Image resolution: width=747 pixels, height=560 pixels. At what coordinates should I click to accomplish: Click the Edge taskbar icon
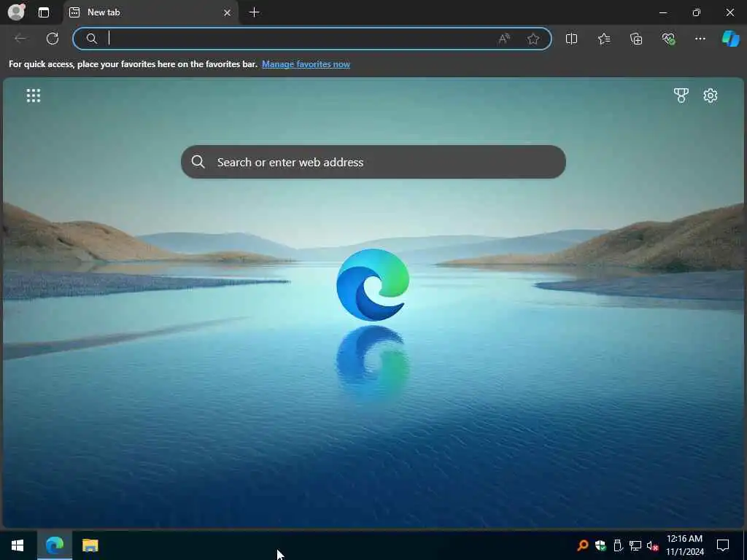click(54, 545)
